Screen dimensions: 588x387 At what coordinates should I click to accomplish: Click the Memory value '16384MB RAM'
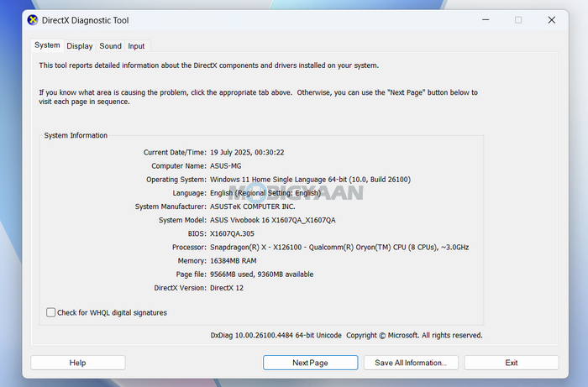pos(234,261)
